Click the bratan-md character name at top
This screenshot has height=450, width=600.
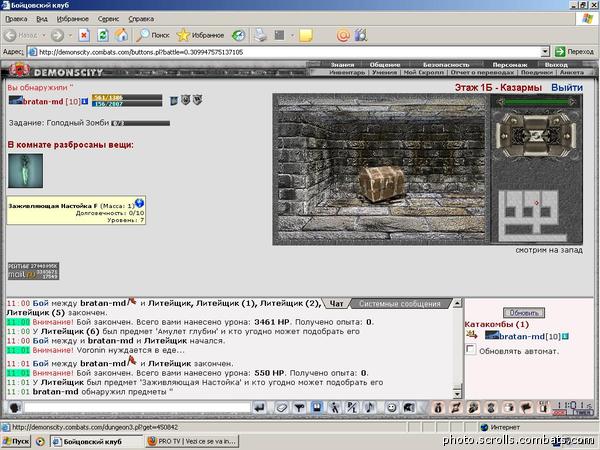pos(43,101)
